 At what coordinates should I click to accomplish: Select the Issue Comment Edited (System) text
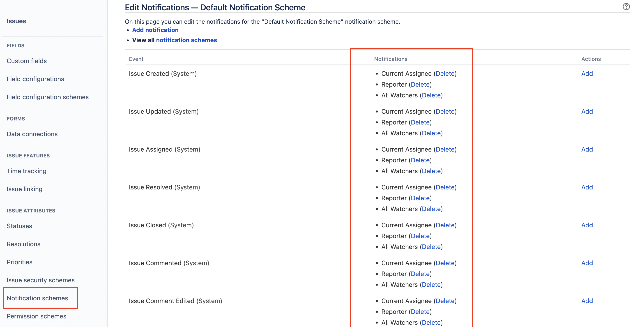click(175, 301)
